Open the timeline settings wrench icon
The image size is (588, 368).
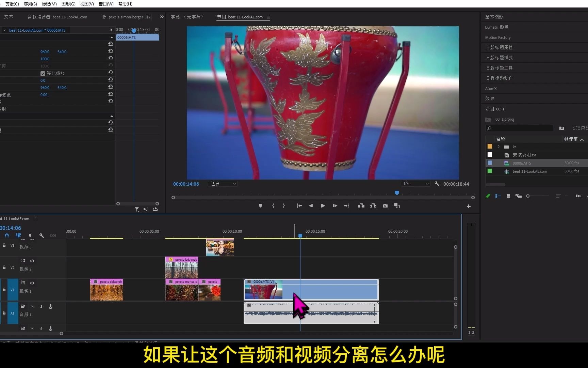[x=42, y=235]
